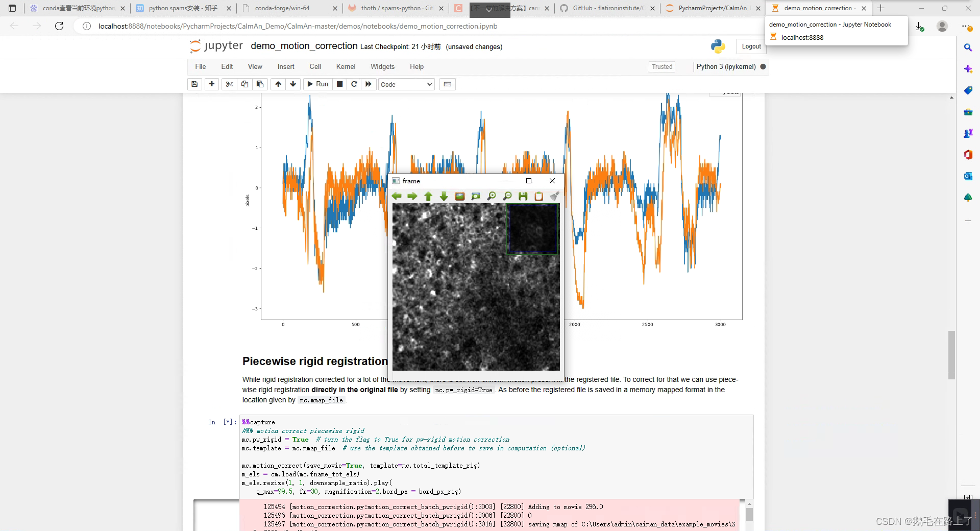The width and height of the screenshot is (980, 531).
Task: Close the conda查看当前环境python tab
Action: [122, 8]
